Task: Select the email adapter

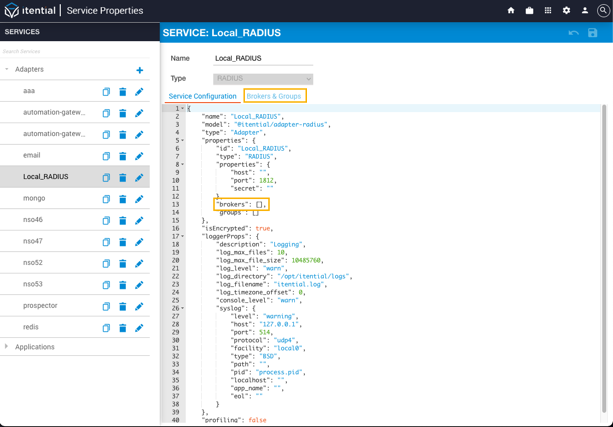Action: tap(32, 155)
